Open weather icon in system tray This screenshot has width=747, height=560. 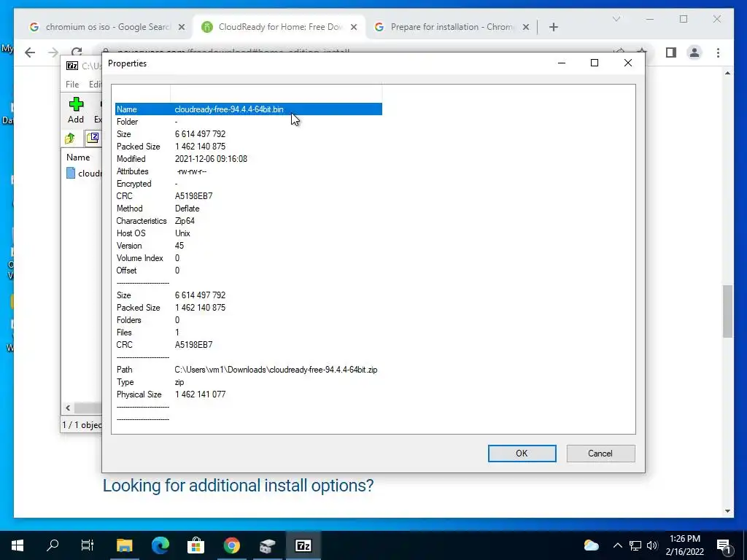click(591, 545)
